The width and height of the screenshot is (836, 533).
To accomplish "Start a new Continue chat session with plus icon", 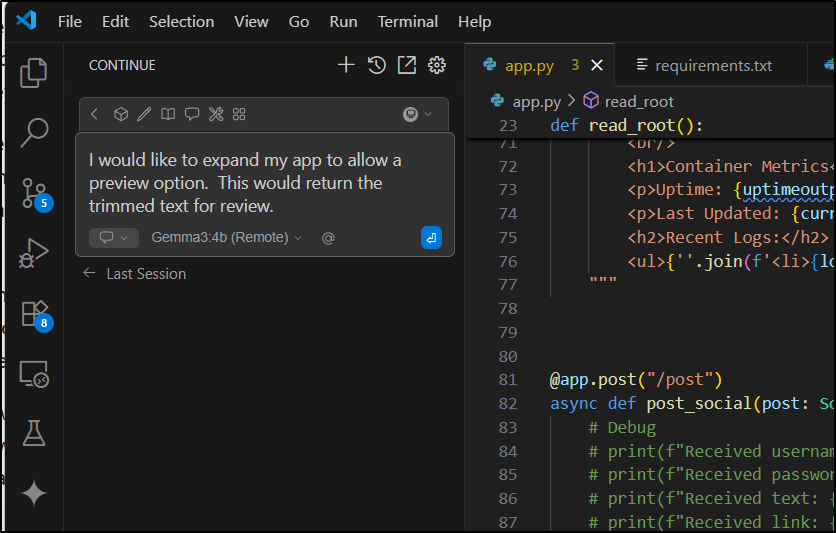I will pyautogui.click(x=346, y=65).
